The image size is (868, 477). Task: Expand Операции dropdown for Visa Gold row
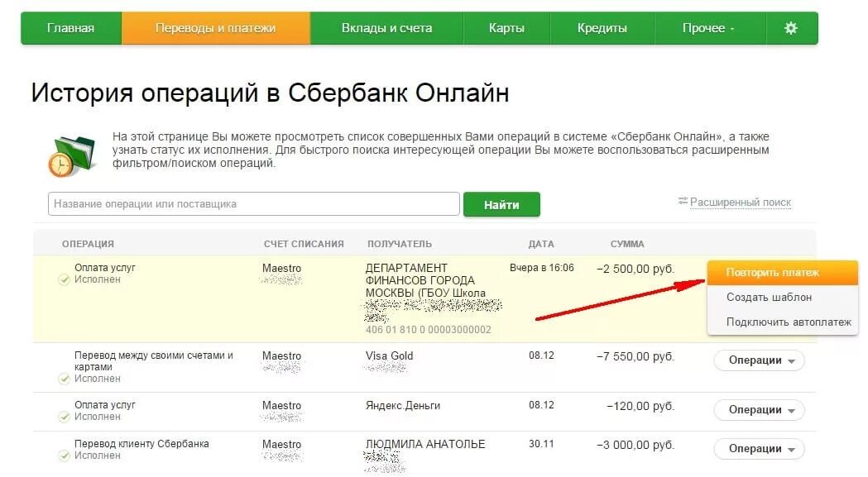point(759,360)
